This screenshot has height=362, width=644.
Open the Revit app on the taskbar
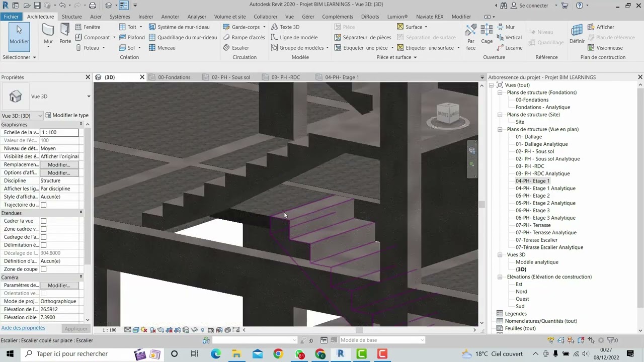point(341,354)
